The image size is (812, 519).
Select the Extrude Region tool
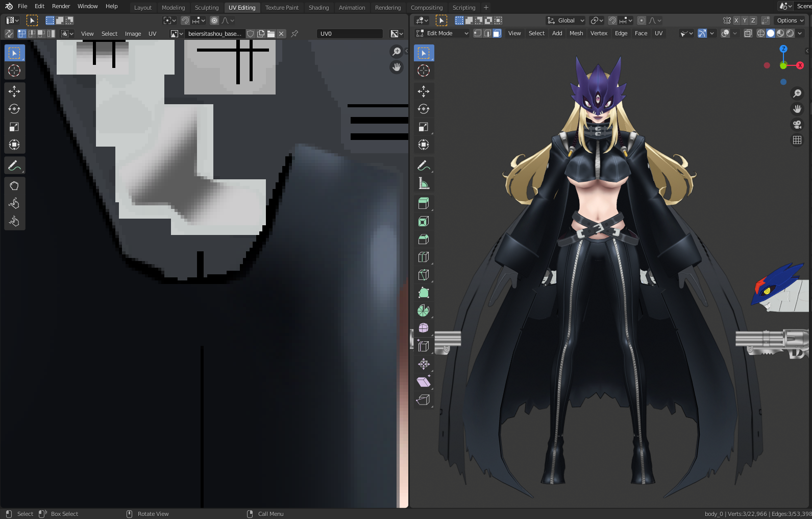(424, 204)
